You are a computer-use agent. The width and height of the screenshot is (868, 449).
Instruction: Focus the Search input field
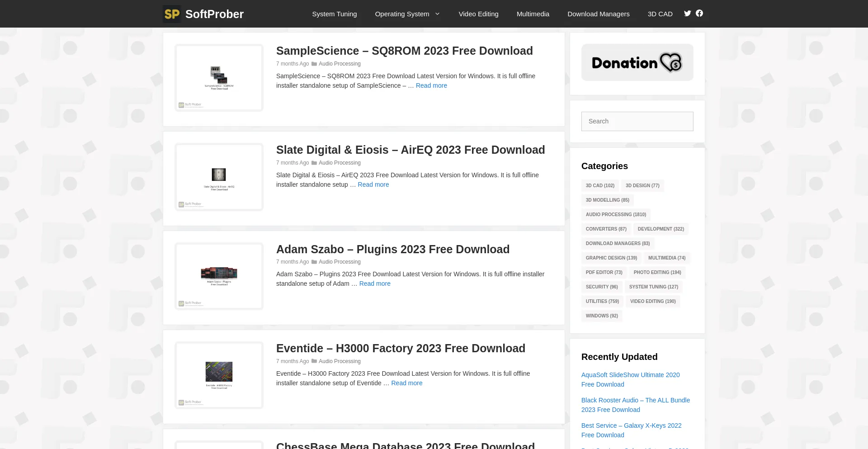click(637, 121)
